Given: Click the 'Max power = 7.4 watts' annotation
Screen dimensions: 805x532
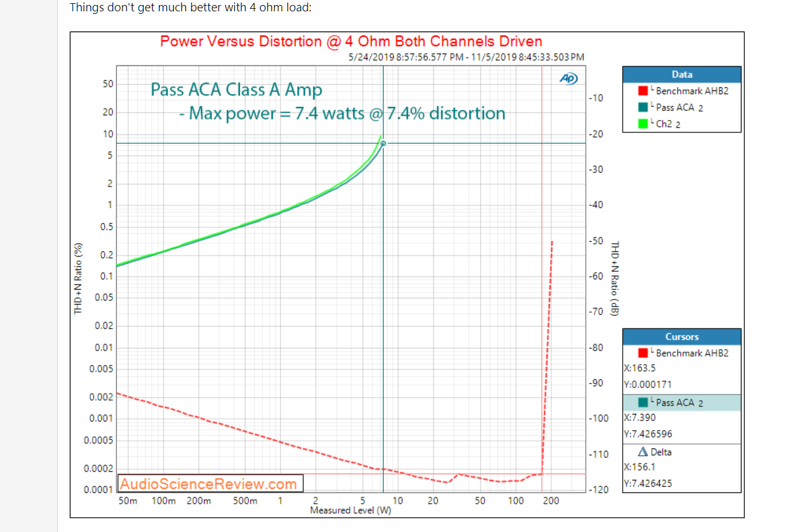Looking at the screenshot, I should pos(342,114).
